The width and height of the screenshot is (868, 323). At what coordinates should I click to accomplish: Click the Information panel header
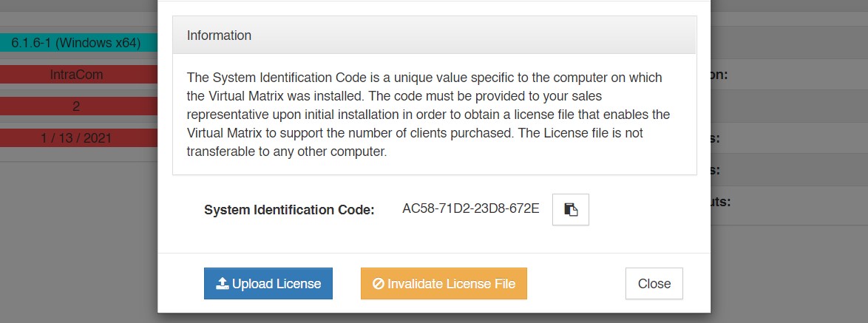434,35
